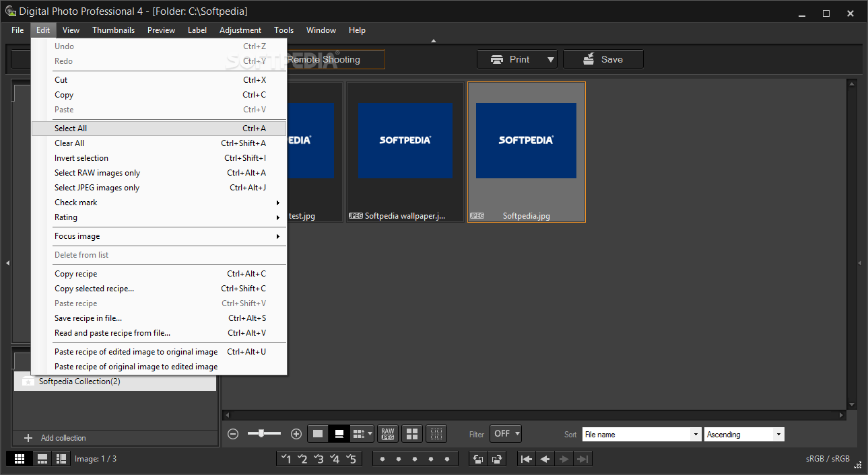Click the Save toolbar button

click(x=603, y=59)
